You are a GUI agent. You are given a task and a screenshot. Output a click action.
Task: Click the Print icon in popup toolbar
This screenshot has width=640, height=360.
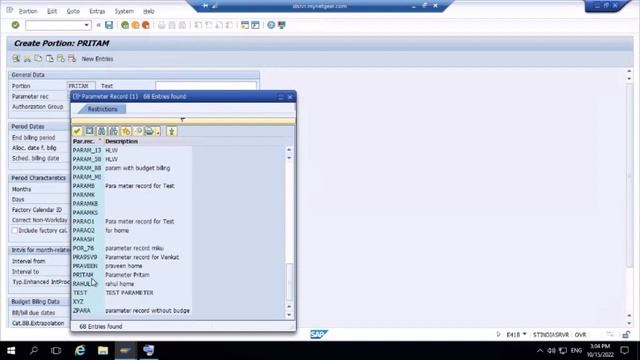click(149, 131)
